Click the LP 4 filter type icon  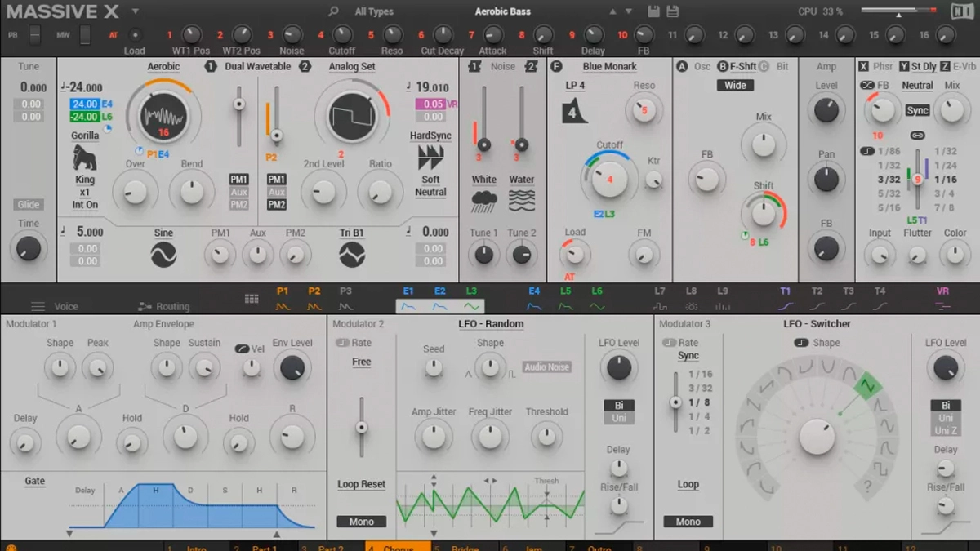(x=574, y=110)
